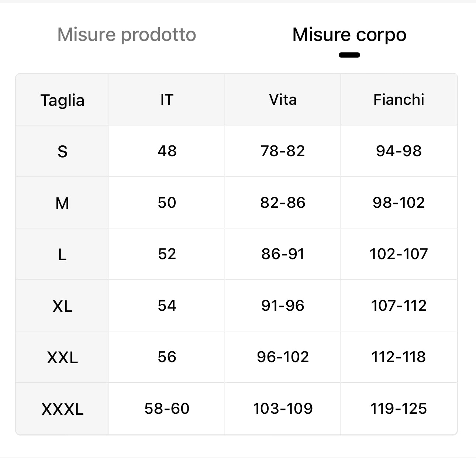Click the 103-109 Vita cell
The width and height of the screenshot is (476, 458).
coord(283,409)
